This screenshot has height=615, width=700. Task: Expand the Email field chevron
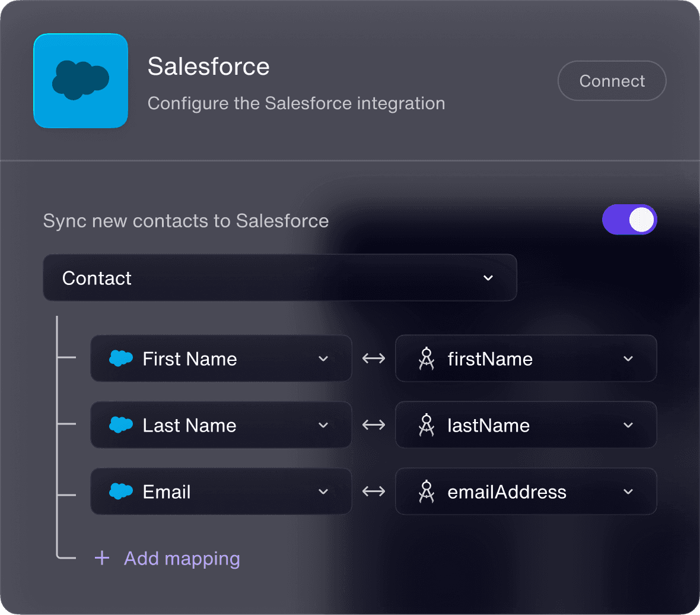[x=323, y=492]
